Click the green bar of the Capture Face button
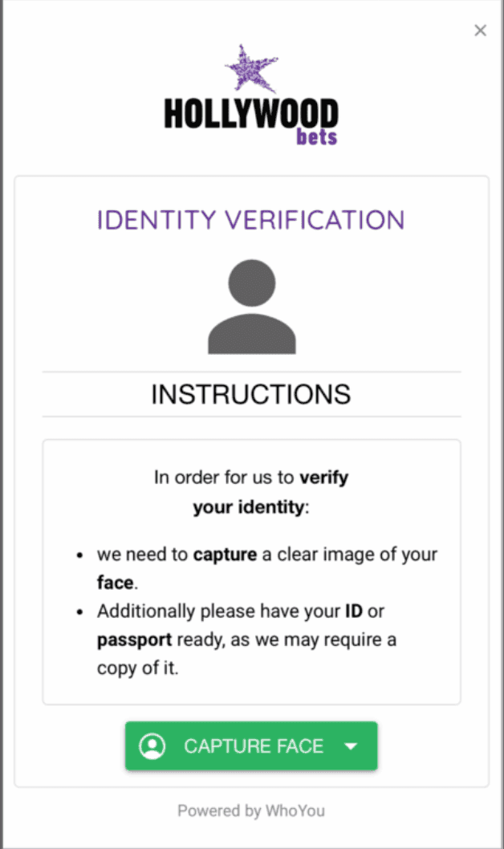 coord(251,745)
